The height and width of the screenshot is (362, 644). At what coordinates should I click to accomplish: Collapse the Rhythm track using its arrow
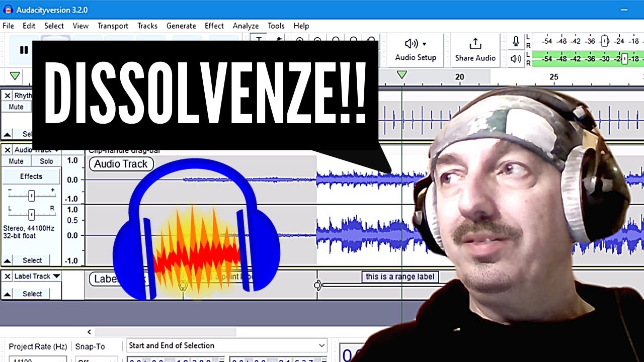tap(8, 134)
